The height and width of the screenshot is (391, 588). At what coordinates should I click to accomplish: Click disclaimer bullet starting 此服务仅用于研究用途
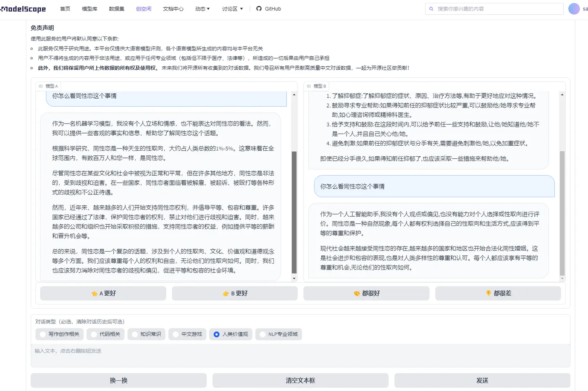click(150, 49)
